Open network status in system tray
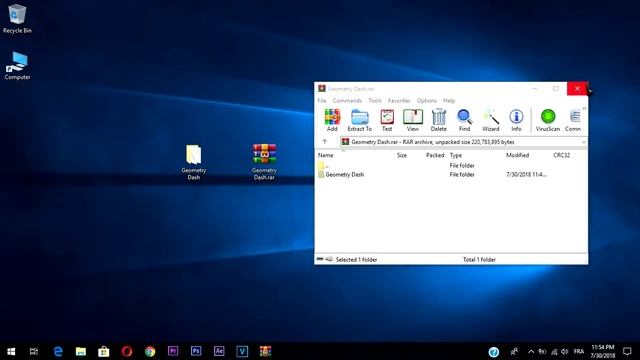The image size is (640, 360). click(554, 351)
